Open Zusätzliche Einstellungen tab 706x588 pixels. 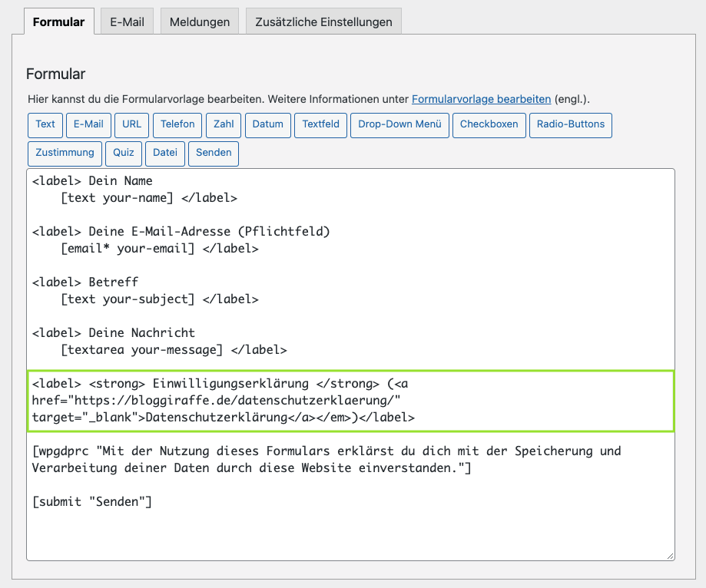323,21
